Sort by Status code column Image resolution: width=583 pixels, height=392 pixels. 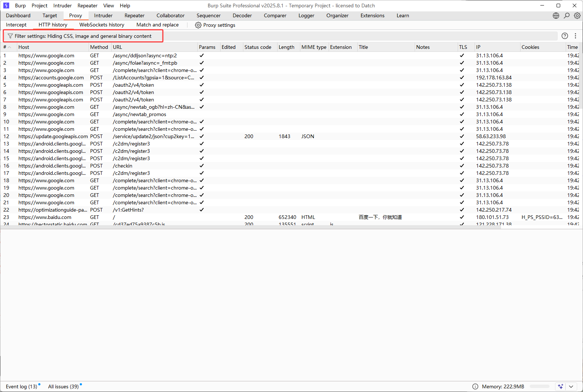(x=260, y=47)
